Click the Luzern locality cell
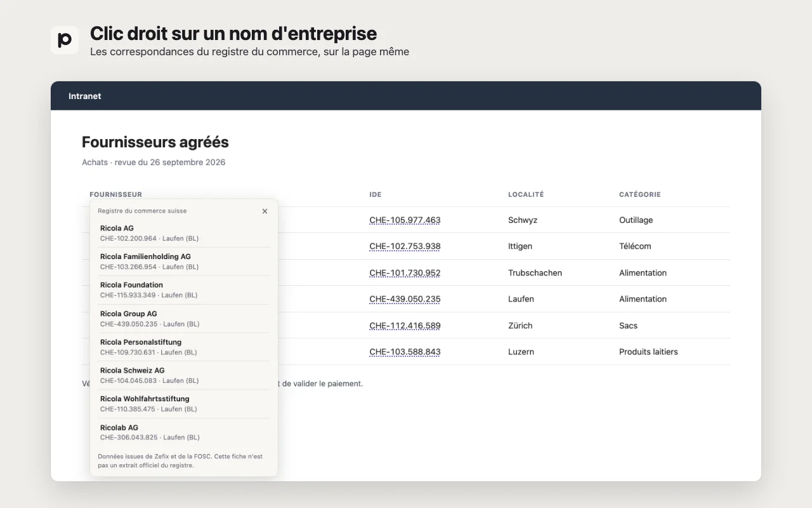The width and height of the screenshot is (812, 508). [521, 352]
